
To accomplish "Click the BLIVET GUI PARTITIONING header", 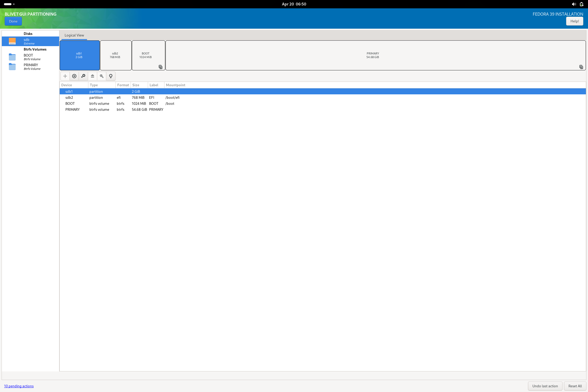I will [x=31, y=14].
